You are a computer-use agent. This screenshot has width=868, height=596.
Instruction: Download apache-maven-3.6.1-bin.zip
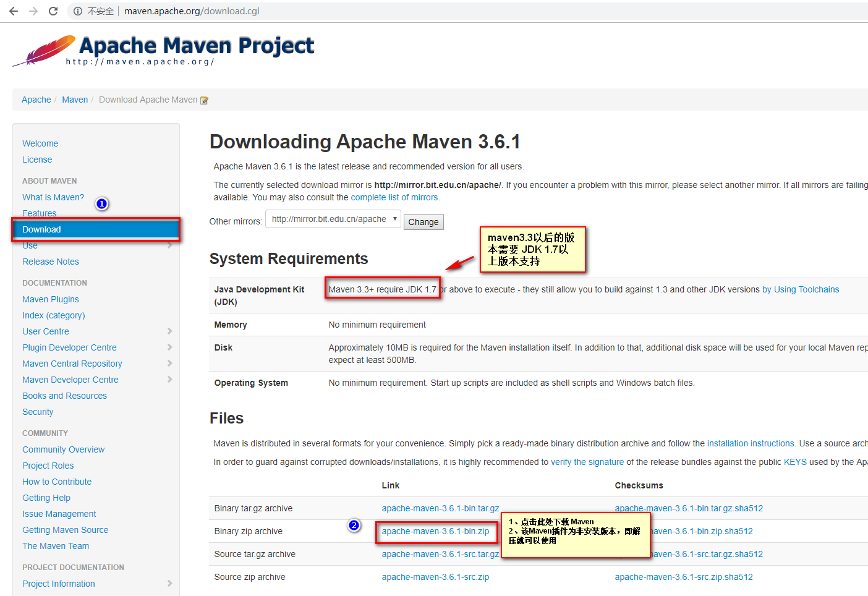[x=435, y=531]
